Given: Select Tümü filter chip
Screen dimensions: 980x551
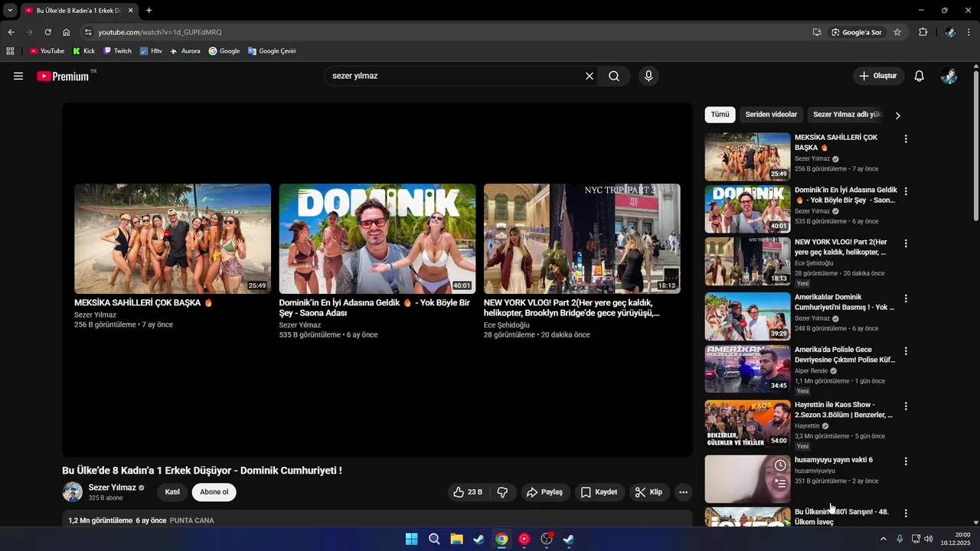Looking at the screenshot, I should 720,115.
